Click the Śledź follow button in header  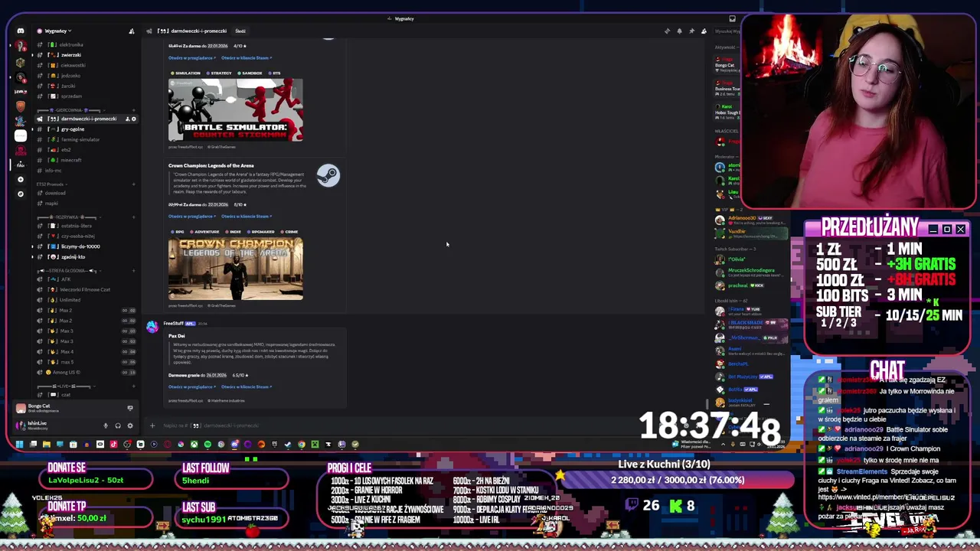coord(240,31)
